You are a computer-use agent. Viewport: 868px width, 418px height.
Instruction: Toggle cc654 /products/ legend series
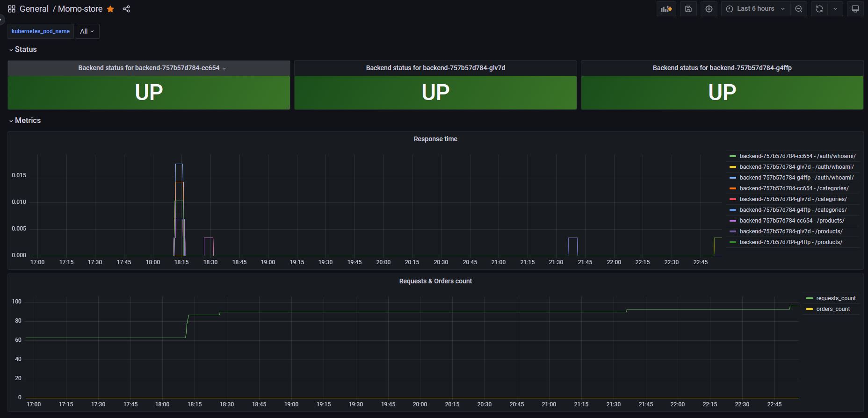(x=792, y=221)
